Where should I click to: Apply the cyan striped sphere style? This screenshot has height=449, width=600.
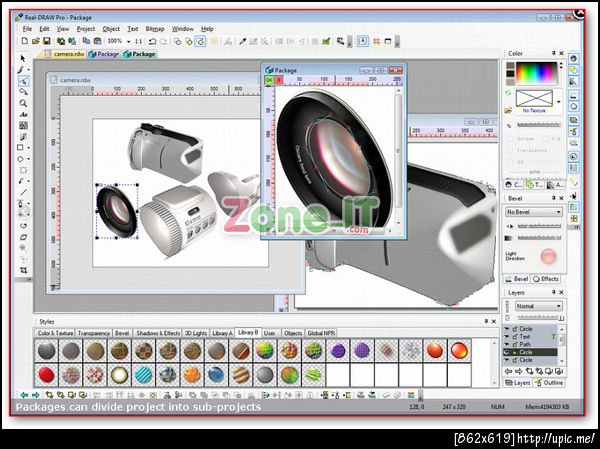[144, 376]
